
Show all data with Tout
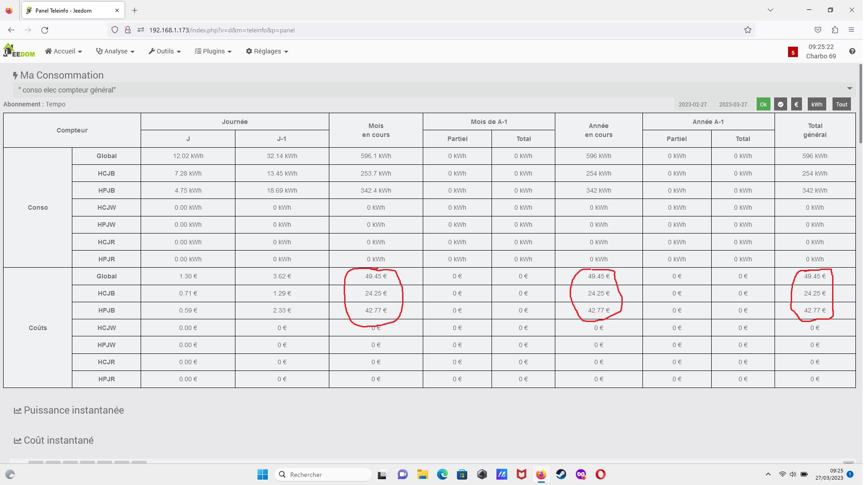(841, 104)
